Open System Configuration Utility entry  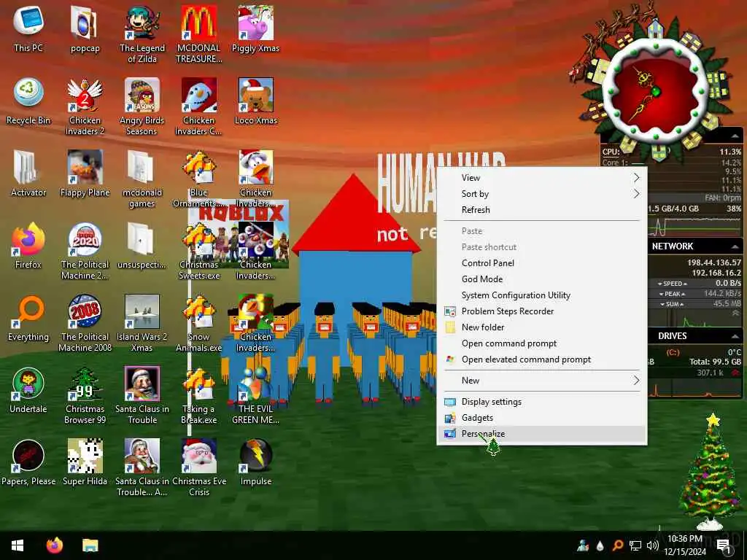[542, 295]
